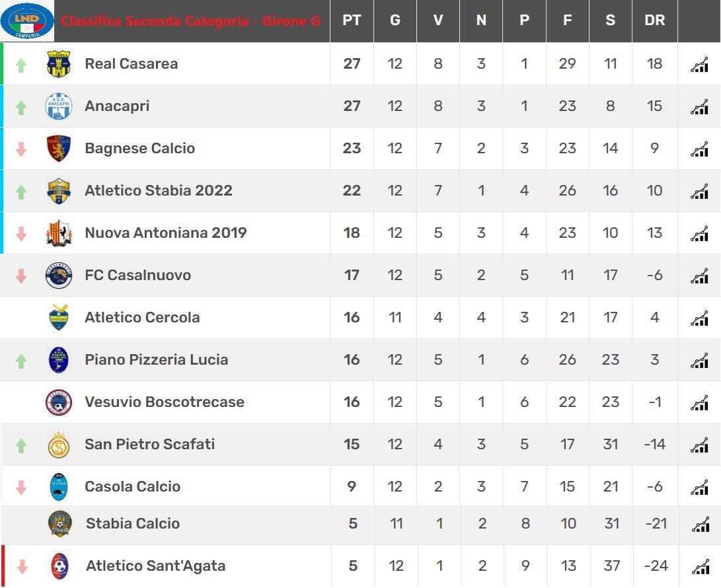
Task: Sort the table by the DR column header
Action: [654, 20]
